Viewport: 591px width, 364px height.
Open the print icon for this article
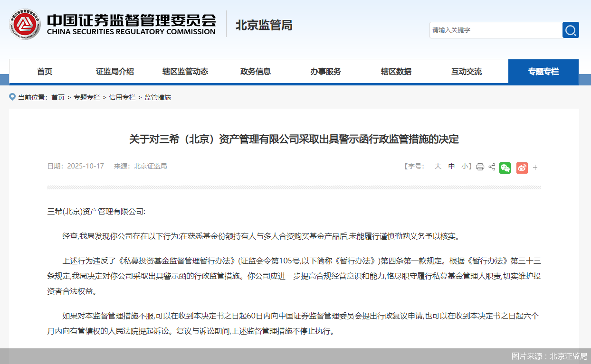coord(480,167)
